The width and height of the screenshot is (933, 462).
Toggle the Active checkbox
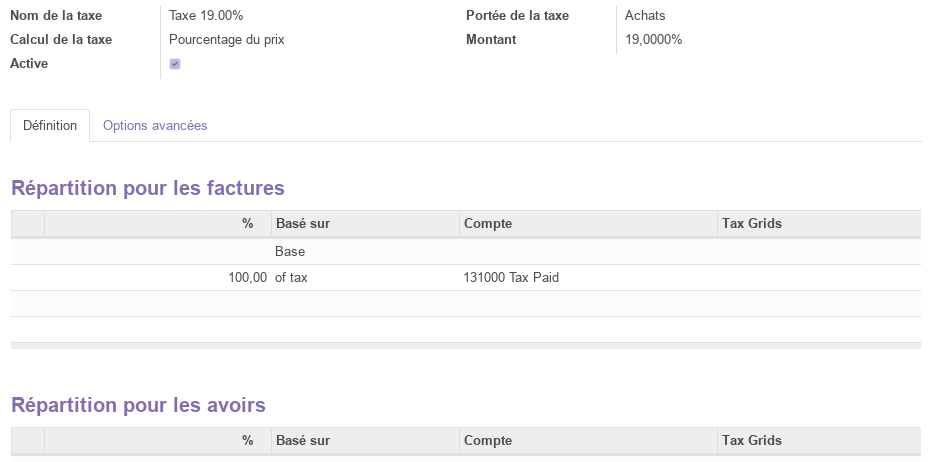[175, 64]
